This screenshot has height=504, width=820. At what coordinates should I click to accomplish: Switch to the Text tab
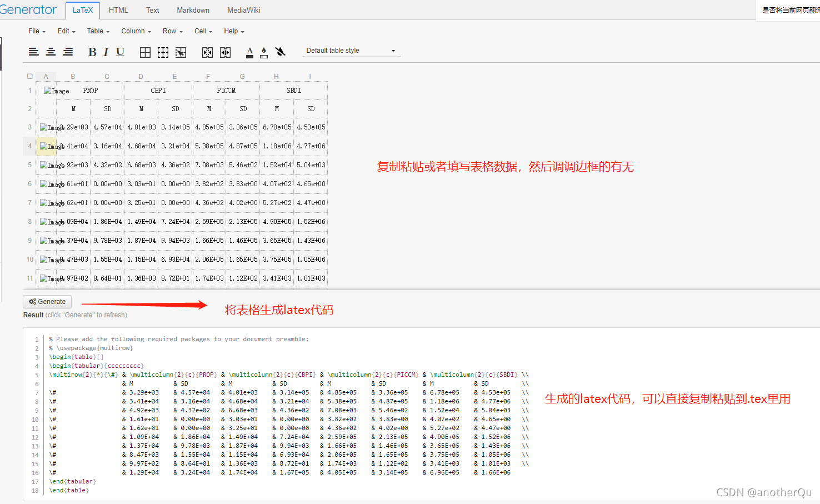coord(152,10)
